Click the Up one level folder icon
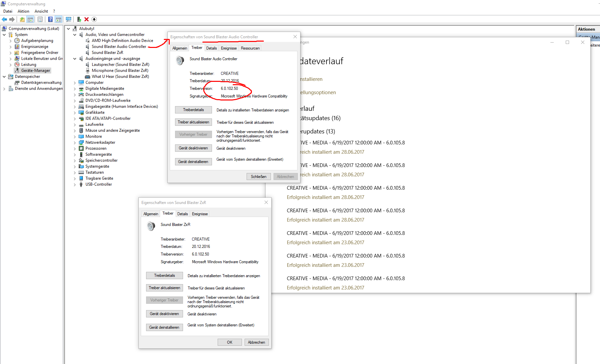Image resolution: width=600 pixels, height=364 pixels. coord(22,19)
